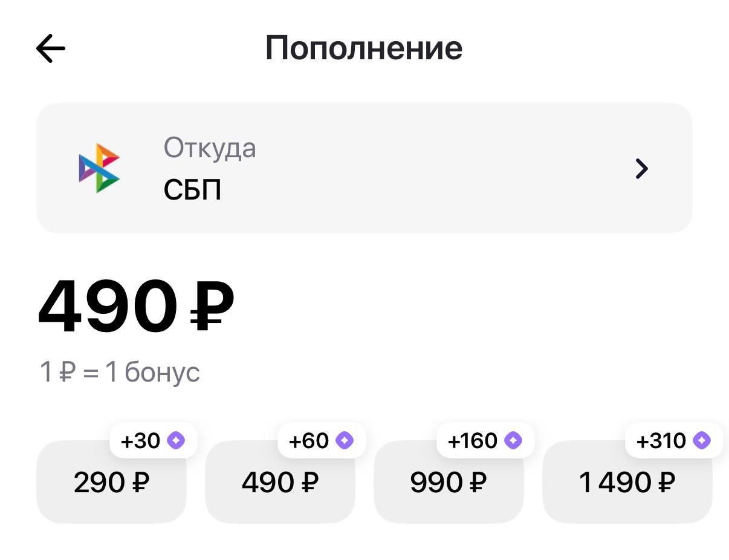Screen dimensions: 729x560
Task: Select the 290 ₽ preset amount
Action: pos(112,482)
